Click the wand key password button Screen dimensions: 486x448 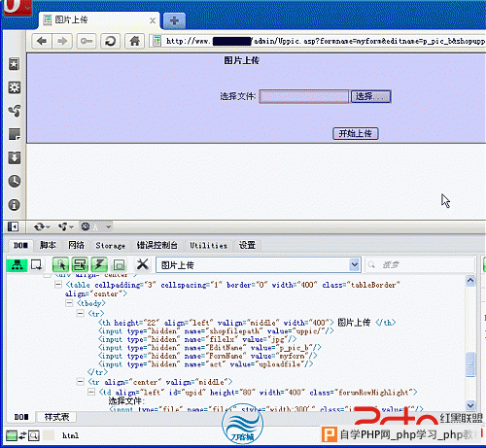point(87,41)
